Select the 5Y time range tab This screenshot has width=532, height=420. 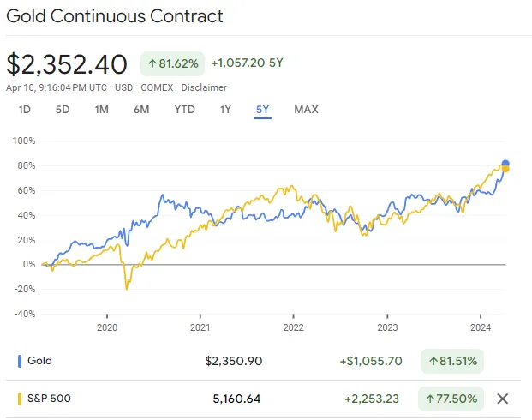tap(263, 110)
